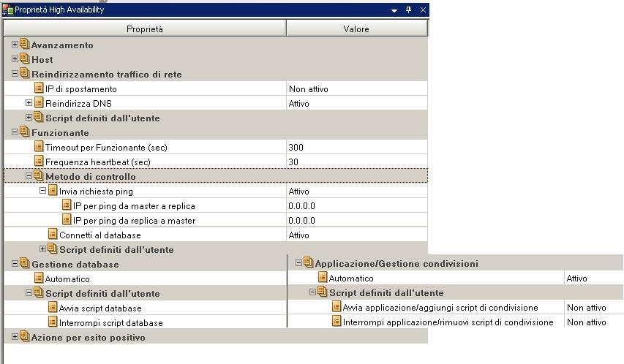The height and width of the screenshot is (364, 624).
Task: Click Reindirizzamento traffico di rete folder icon
Action: point(25,73)
